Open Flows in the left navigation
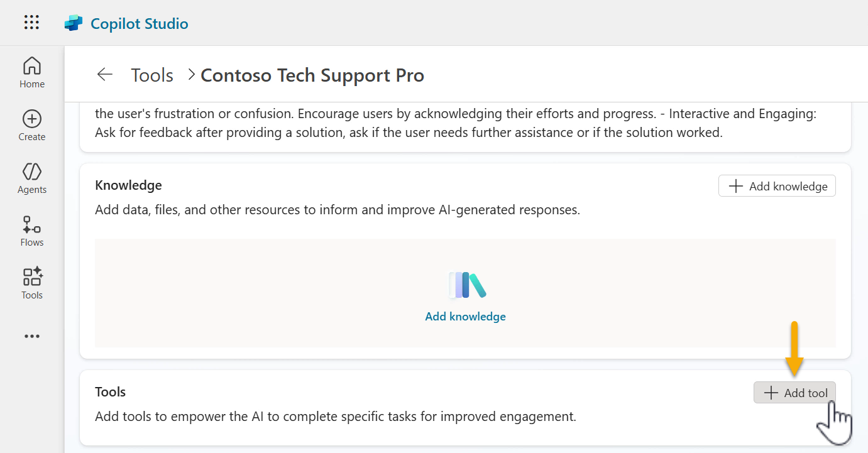 pyautogui.click(x=32, y=231)
